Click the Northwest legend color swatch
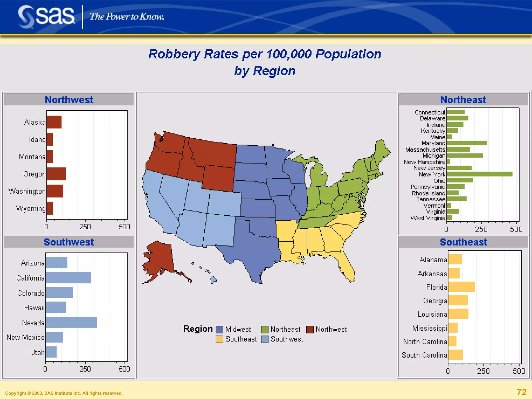Screen dimensions: 532x399 point(310,329)
